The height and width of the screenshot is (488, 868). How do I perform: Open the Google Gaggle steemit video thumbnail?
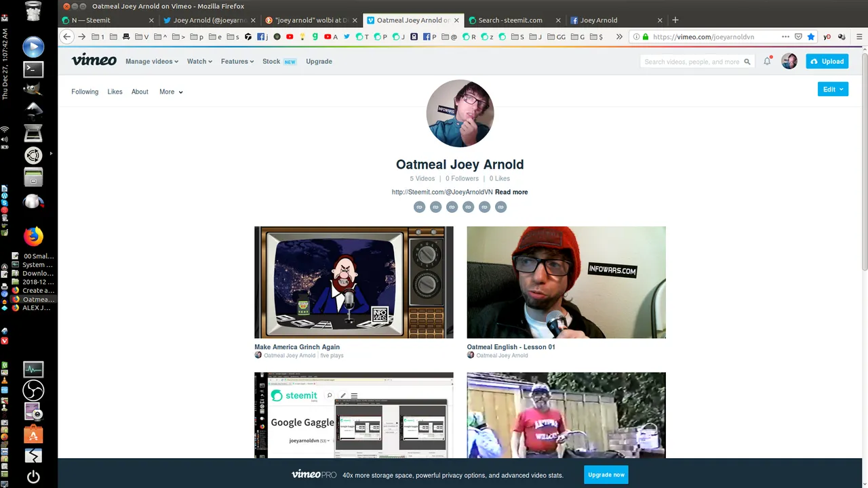coord(354,415)
